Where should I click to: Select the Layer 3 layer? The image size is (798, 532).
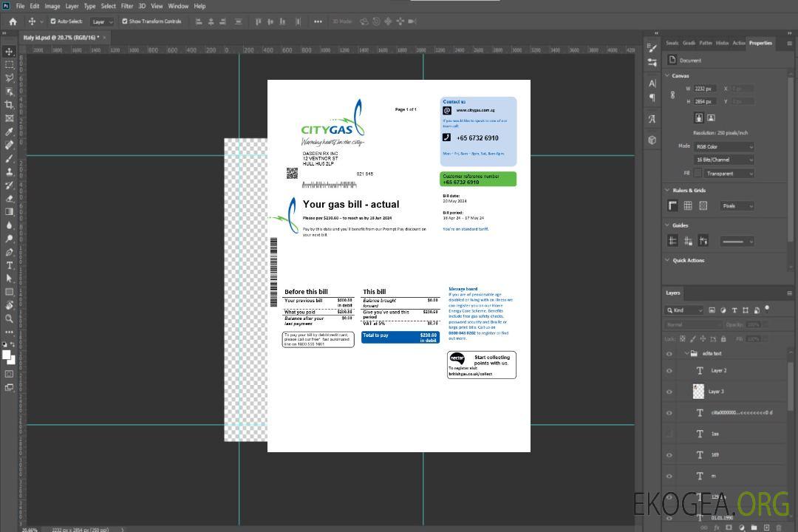click(x=716, y=392)
